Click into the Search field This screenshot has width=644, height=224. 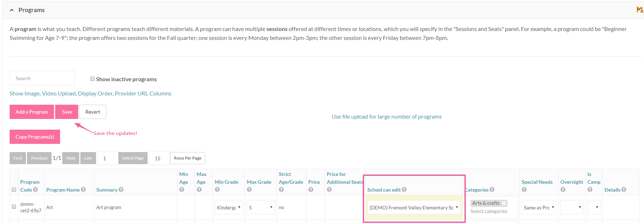[x=42, y=78]
